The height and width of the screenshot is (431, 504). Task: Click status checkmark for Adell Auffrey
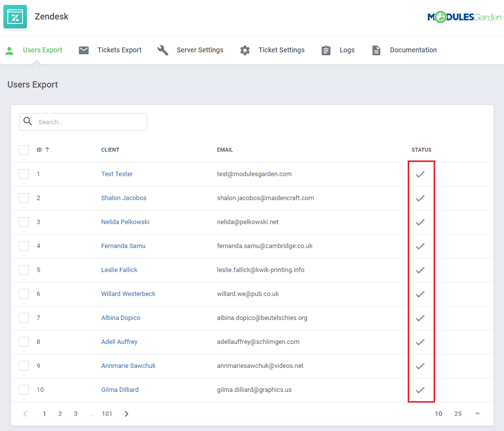pyautogui.click(x=420, y=342)
